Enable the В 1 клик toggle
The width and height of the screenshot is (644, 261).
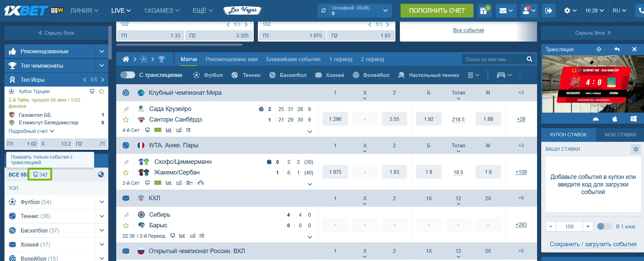pyautogui.click(x=604, y=226)
